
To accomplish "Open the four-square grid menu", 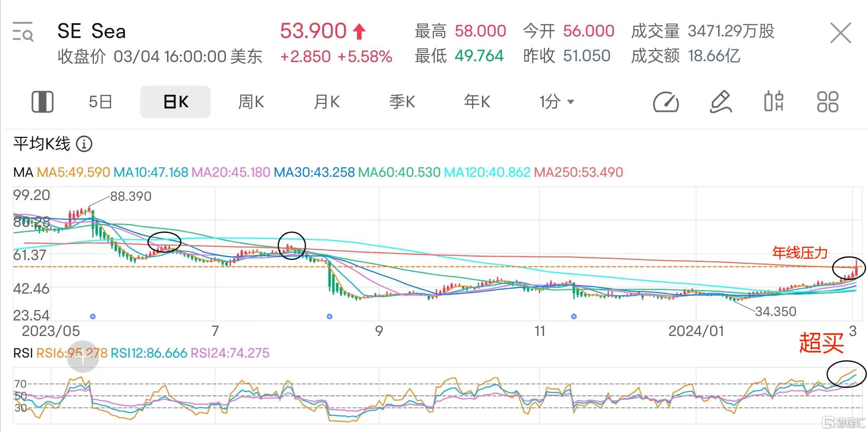I will (827, 102).
